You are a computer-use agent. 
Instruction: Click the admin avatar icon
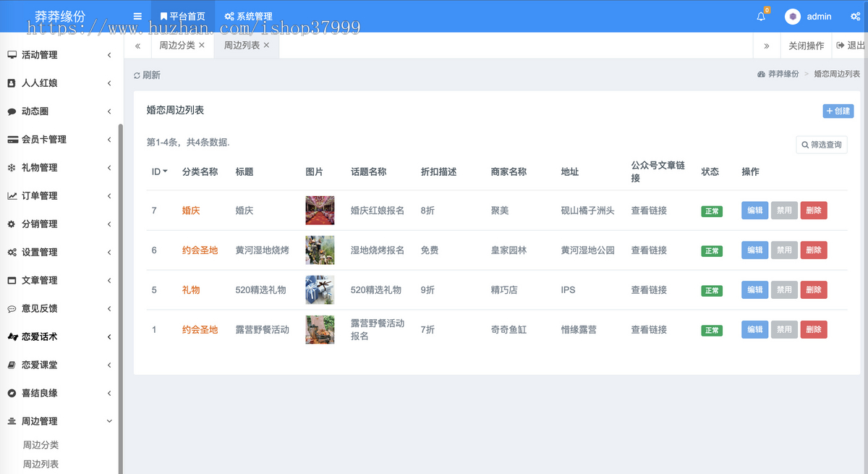(793, 16)
